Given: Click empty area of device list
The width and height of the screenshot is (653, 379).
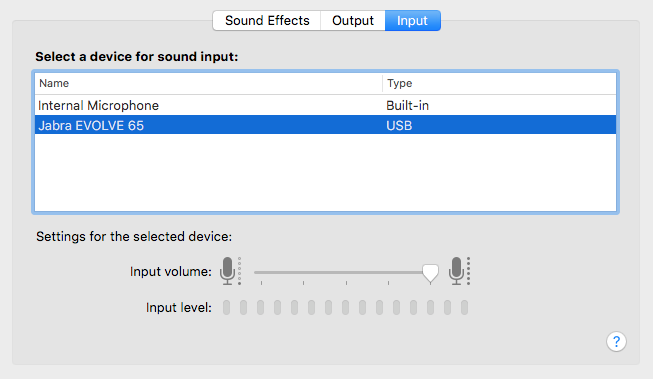Looking at the screenshot, I should pos(325,173).
